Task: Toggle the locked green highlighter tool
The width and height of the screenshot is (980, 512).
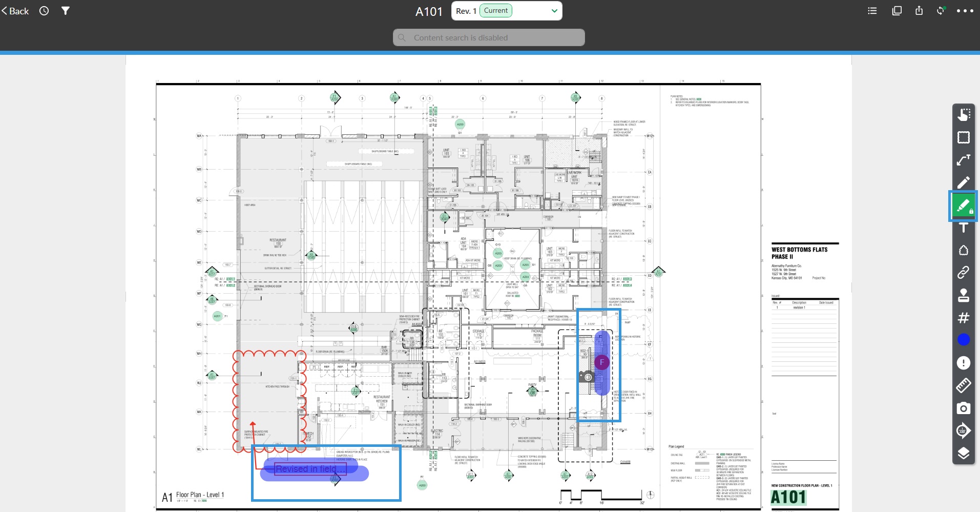Action: [964, 206]
